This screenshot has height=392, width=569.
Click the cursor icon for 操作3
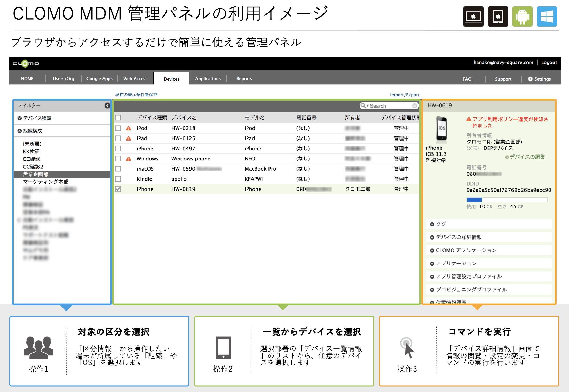407,348
